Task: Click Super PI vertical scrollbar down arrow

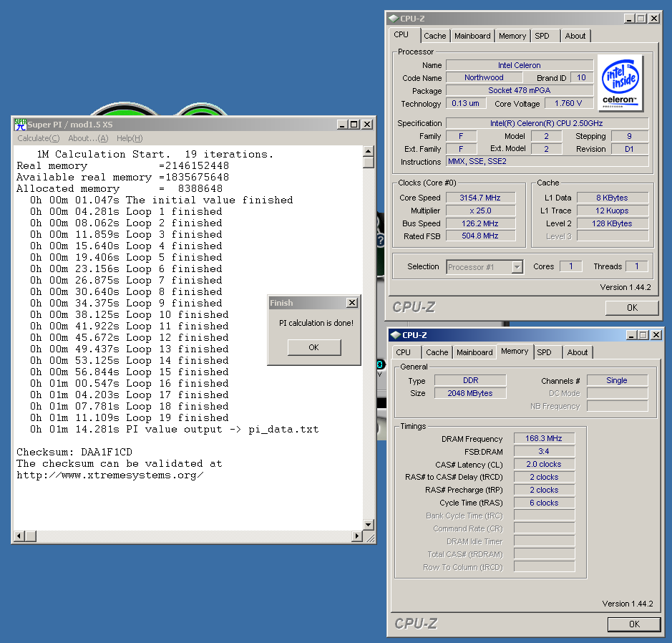Action: tap(368, 524)
